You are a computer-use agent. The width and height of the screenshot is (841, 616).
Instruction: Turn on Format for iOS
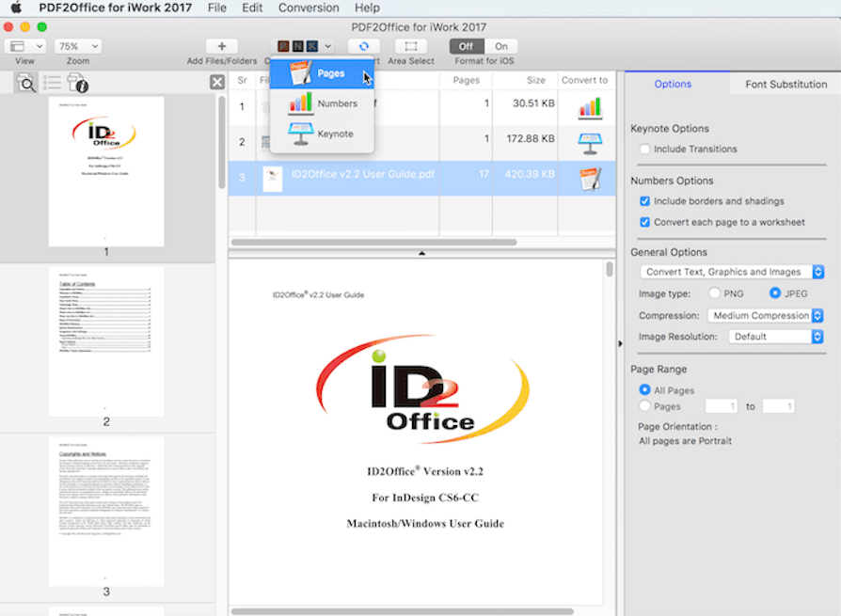point(500,46)
